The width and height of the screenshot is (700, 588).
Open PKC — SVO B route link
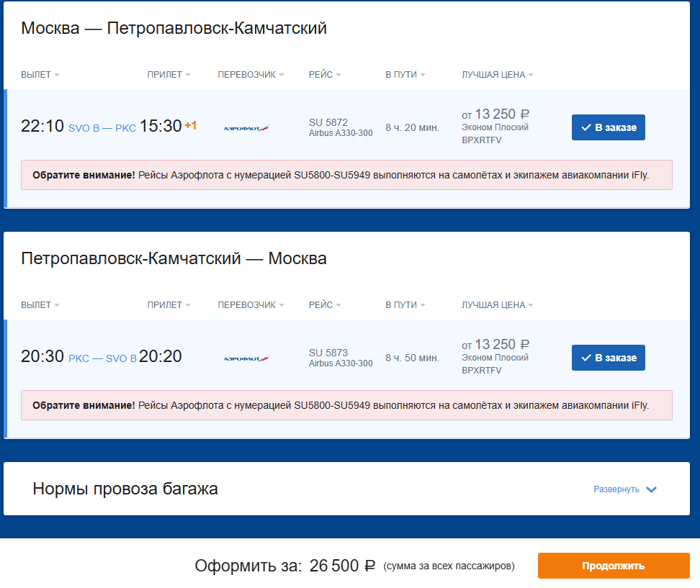point(102,358)
